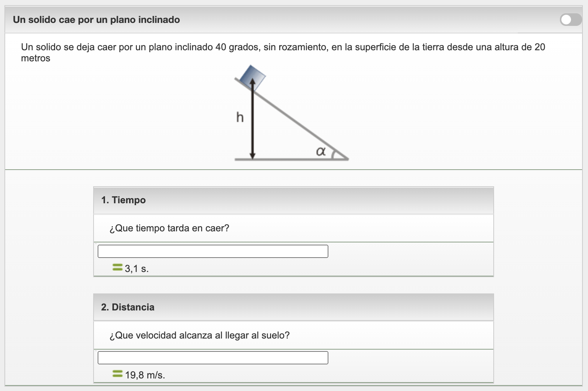Screen dimensions: 588x391
Task: Click the problem statement paragraph text
Action: point(283,47)
